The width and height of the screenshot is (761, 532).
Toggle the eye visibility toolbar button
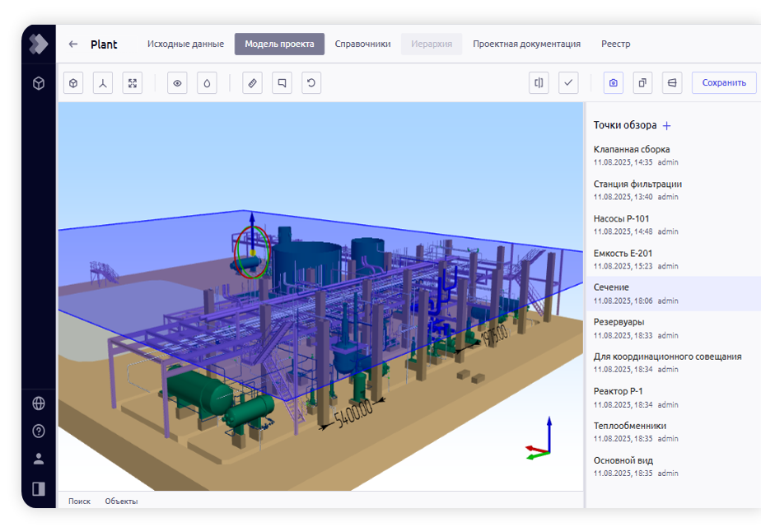[x=177, y=83]
